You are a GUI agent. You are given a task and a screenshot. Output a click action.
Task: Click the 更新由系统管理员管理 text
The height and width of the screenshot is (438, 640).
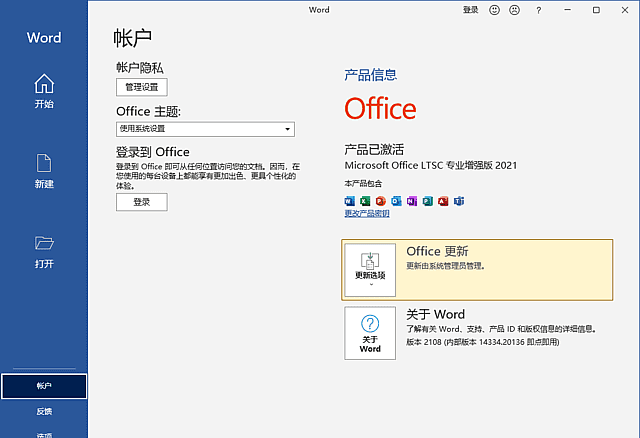click(445, 266)
